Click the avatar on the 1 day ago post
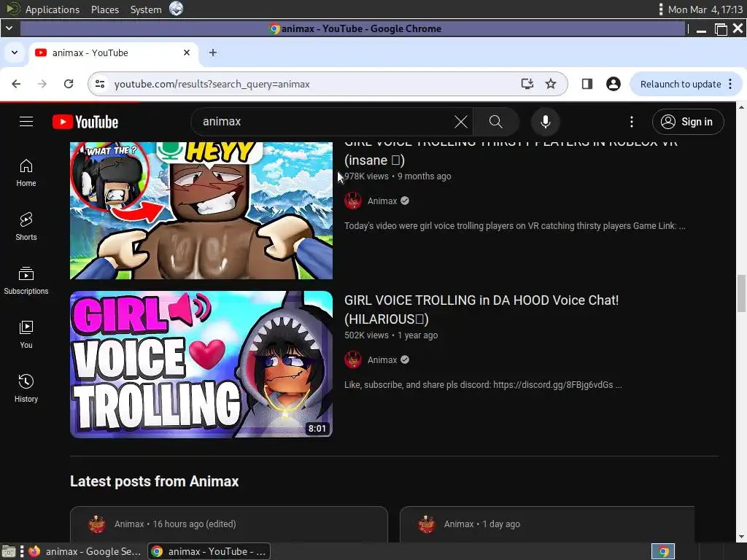This screenshot has width=747, height=560. 426,524
